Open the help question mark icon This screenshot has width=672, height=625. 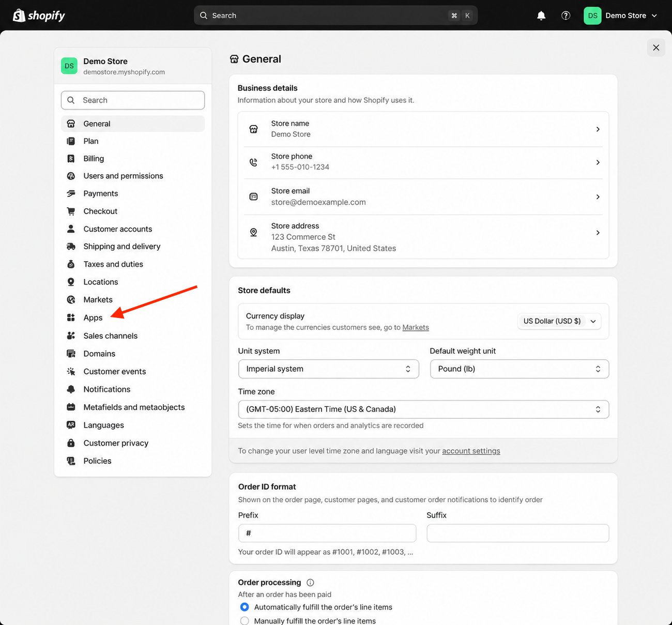coord(566,16)
